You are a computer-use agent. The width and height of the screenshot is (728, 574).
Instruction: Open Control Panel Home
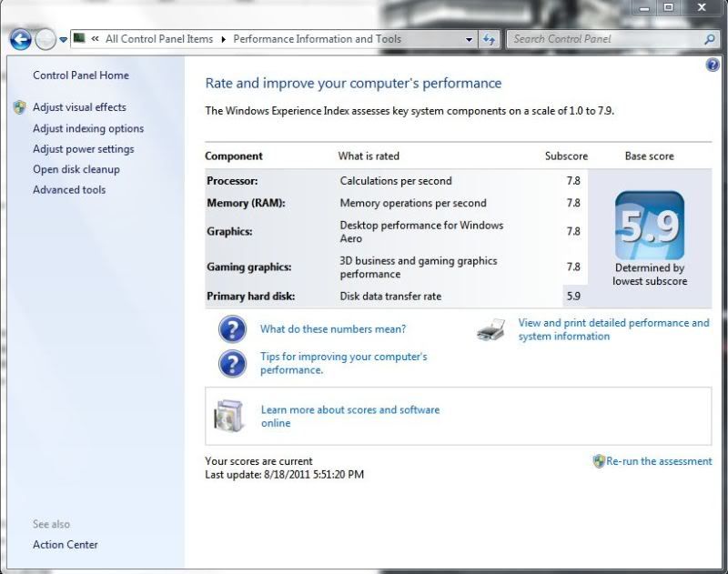81,76
